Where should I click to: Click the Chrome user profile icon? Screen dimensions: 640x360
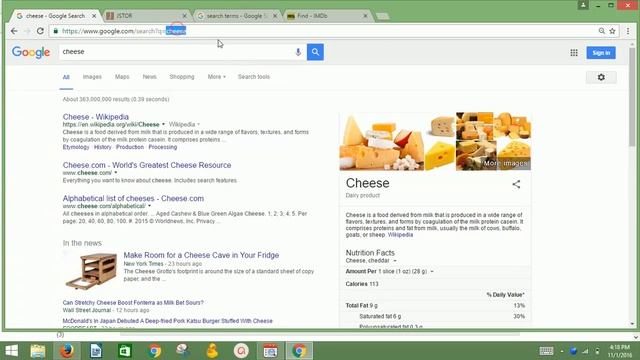coord(583,5)
